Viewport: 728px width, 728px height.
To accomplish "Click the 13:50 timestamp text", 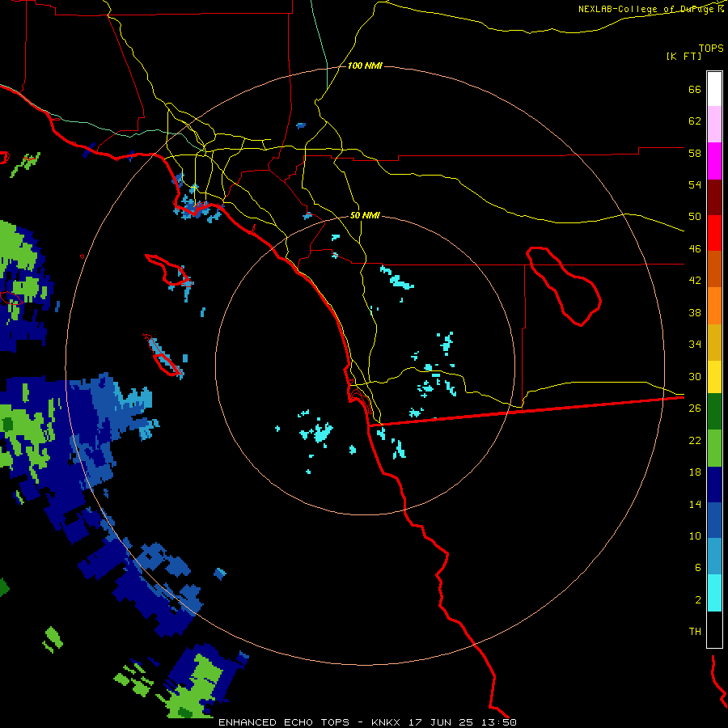I will [x=499, y=722].
